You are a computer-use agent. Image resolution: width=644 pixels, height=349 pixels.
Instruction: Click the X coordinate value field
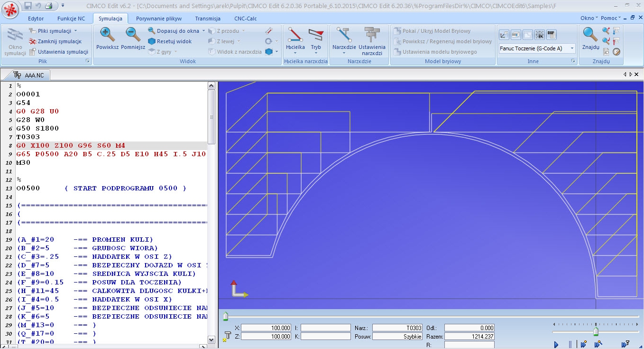coord(266,328)
